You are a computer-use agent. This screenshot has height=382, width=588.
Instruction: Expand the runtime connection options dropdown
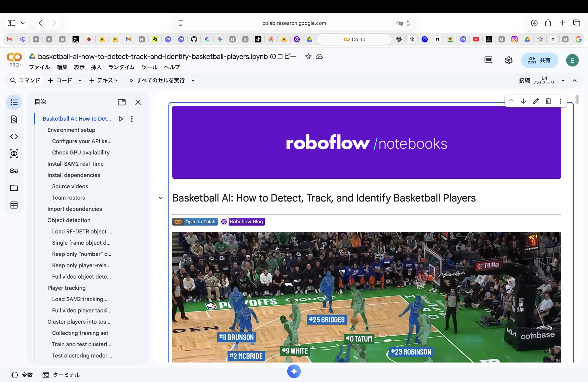point(563,81)
